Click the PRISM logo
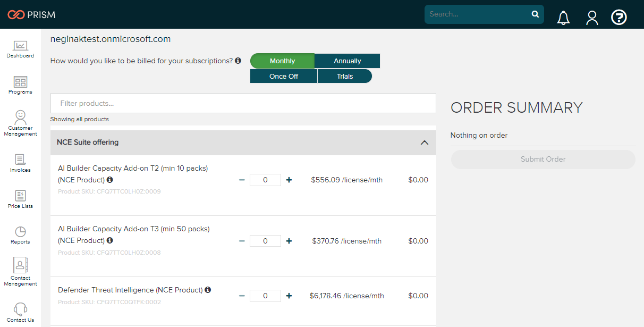The width and height of the screenshot is (644, 327). (x=31, y=14)
